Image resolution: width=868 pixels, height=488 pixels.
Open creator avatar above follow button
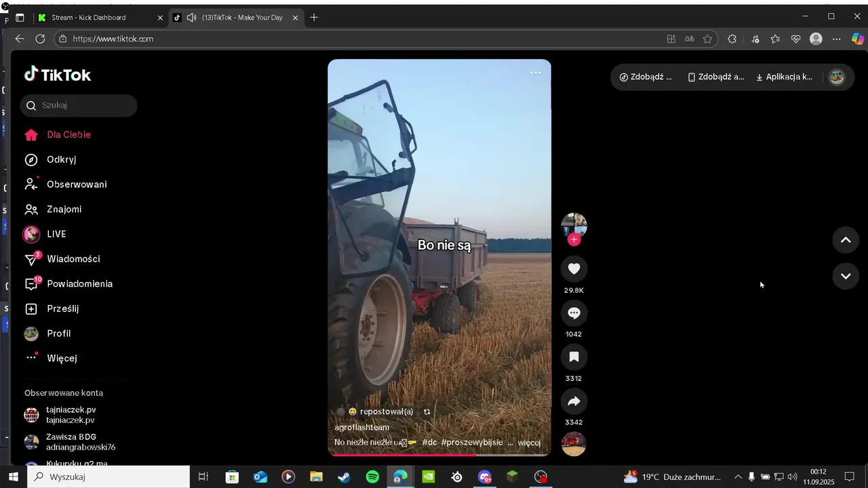pos(574,225)
